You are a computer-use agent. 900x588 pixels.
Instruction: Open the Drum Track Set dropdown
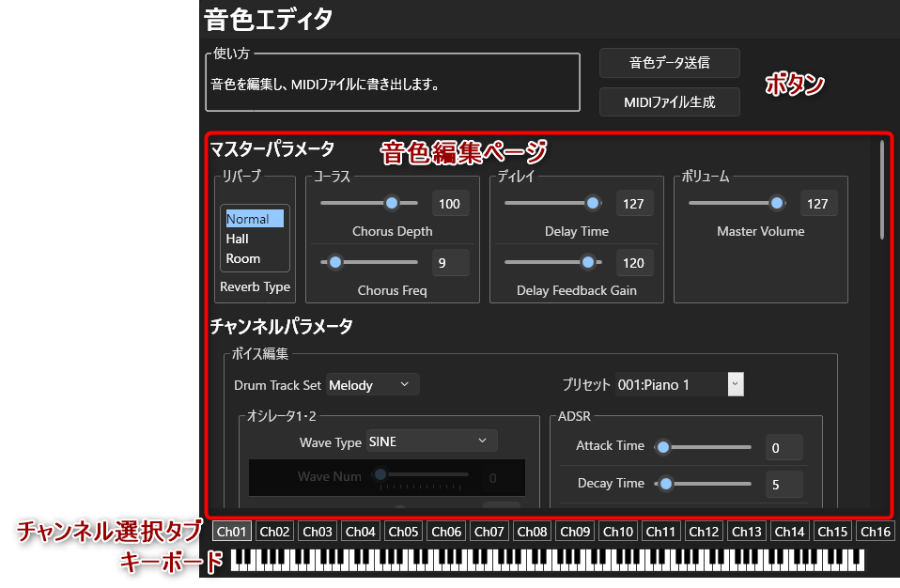pos(373,385)
